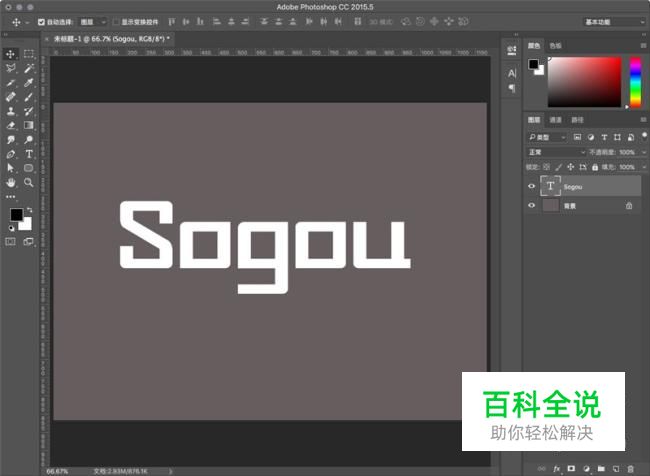Select the Rectangular Marquee tool
The height and width of the screenshot is (476, 650).
(x=29, y=54)
